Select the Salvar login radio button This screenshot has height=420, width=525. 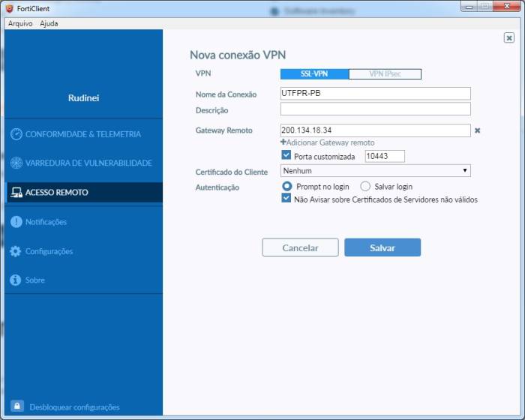365,186
